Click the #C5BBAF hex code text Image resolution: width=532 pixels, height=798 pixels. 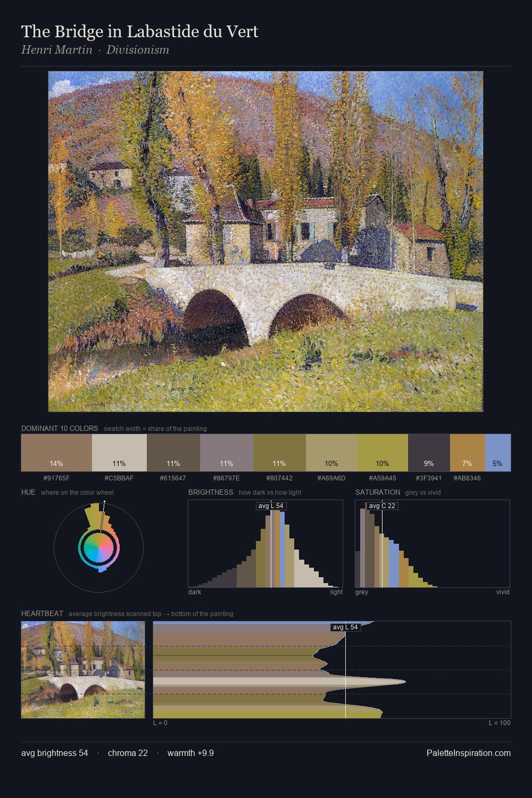point(119,478)
